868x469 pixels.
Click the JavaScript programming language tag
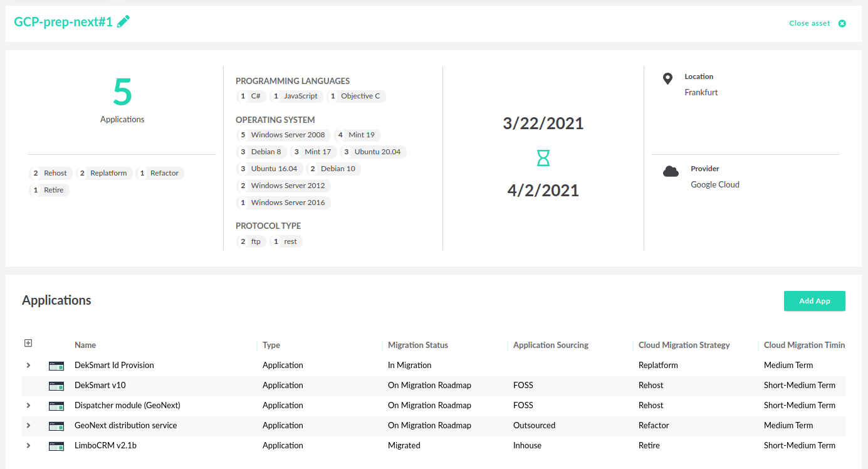pos(296,96)
